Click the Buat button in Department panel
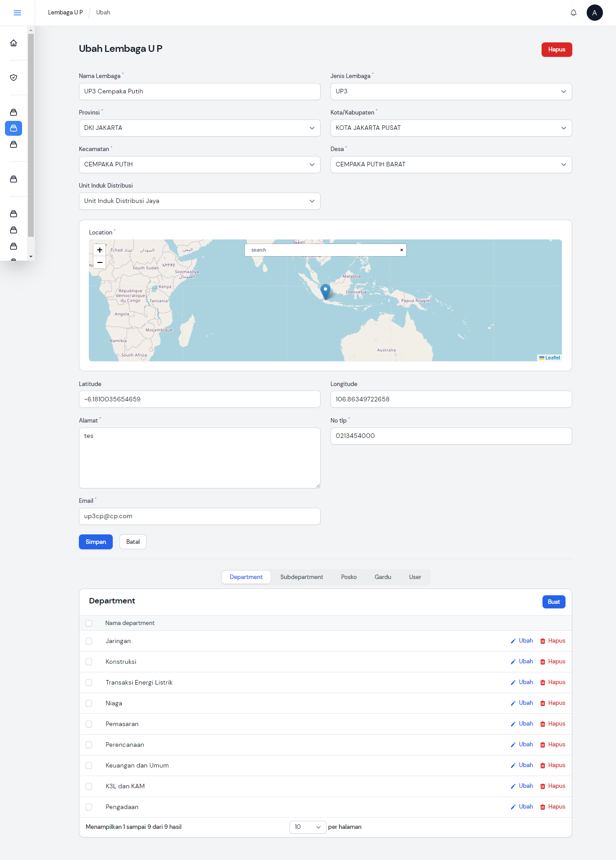 553,602
